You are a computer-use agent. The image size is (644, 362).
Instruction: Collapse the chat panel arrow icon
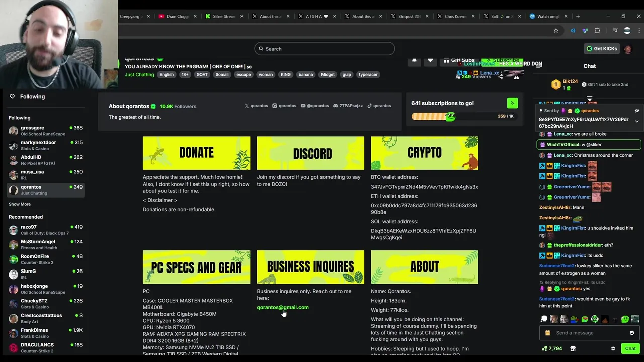(x=539, y=66)
